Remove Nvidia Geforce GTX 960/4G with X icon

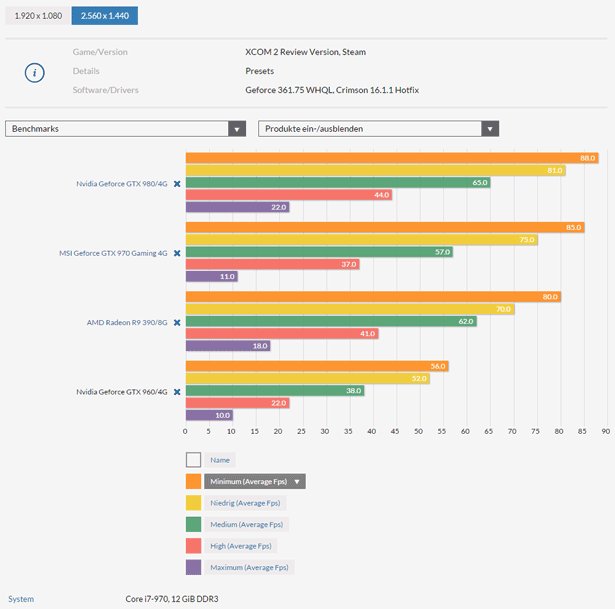pos(177,391)
